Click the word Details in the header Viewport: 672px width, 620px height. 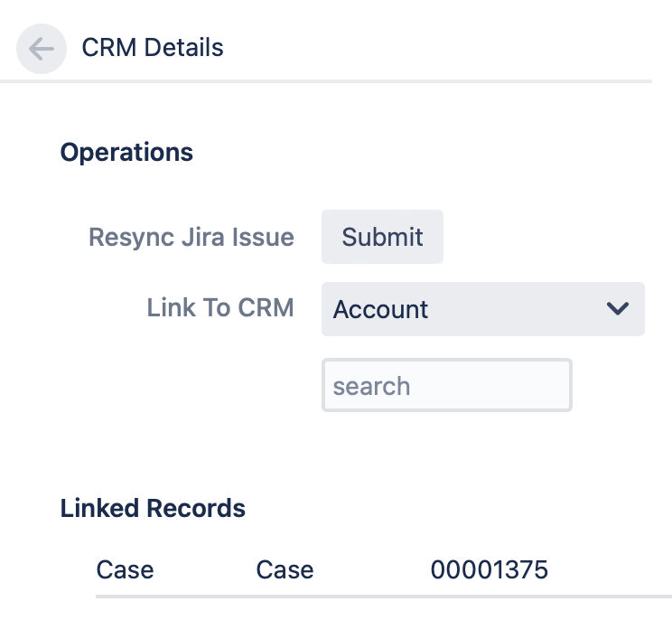(x=187, y=47)
